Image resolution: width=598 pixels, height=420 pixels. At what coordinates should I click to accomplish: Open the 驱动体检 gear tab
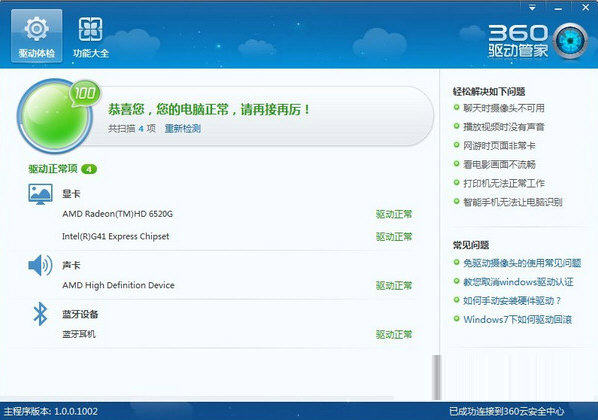(x=37, y=36)
